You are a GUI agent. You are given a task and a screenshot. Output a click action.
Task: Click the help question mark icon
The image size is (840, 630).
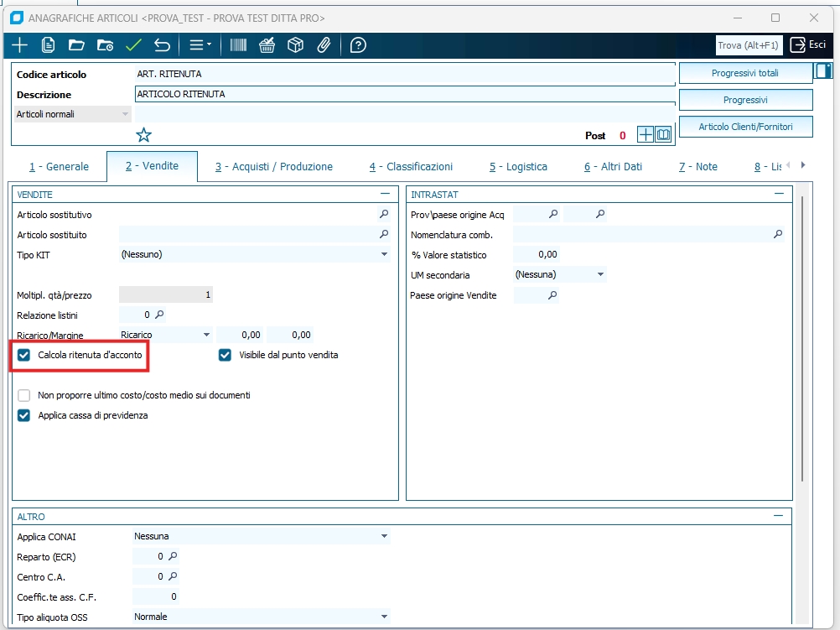358,45
